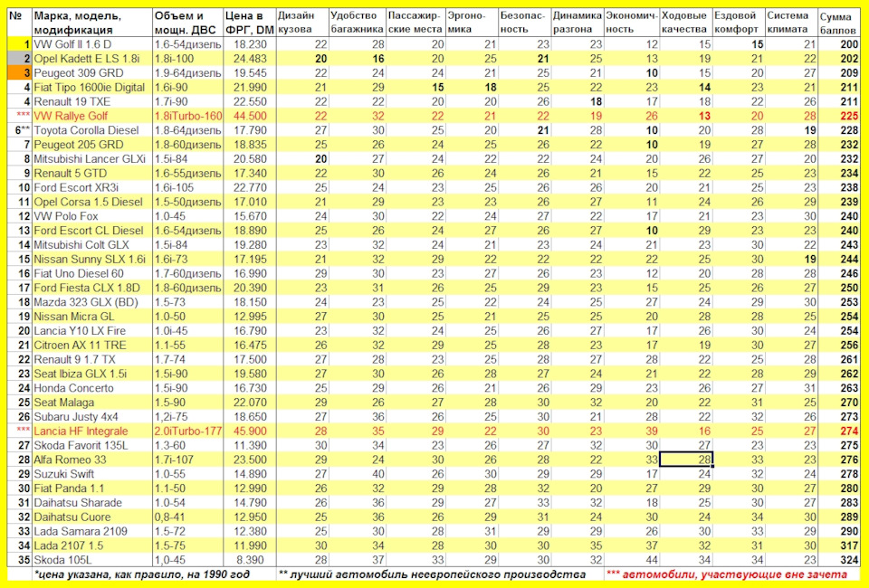Image resolution: width=869 pixels, height=588 pixels.
Task: Select the 'Mitsubishi Lancer GLXi' cell
Action: pos(92,159)
